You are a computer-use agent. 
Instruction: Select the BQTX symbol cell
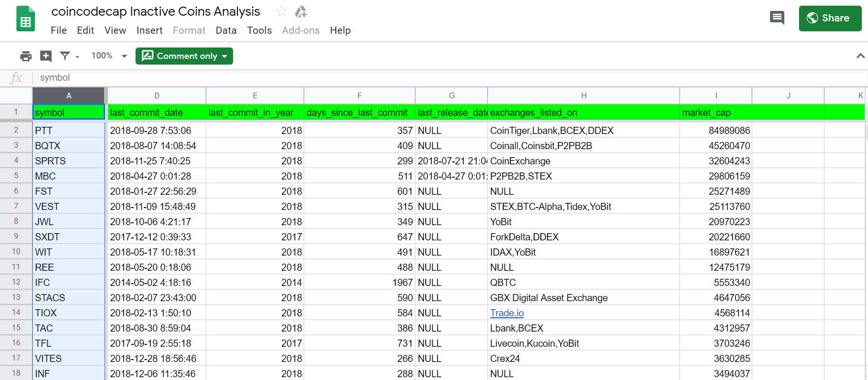(68, 145)
